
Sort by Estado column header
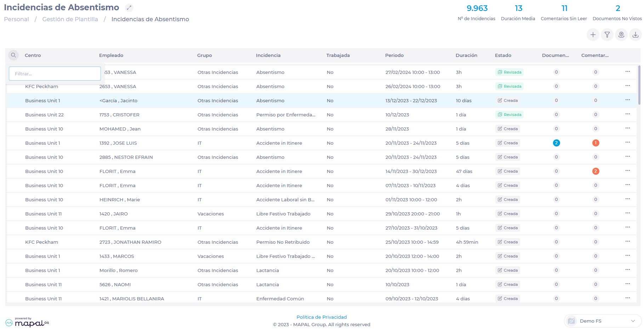point(503,55)
